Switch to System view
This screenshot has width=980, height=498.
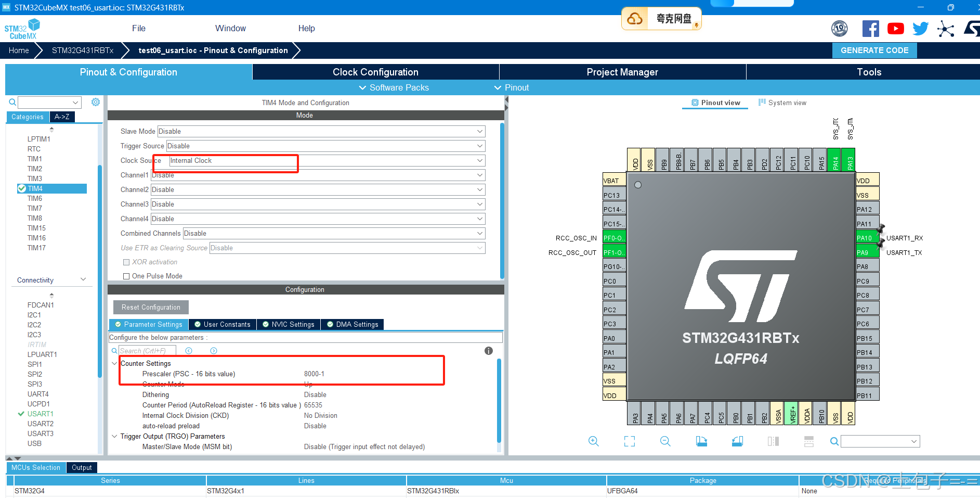coord(782,103)
